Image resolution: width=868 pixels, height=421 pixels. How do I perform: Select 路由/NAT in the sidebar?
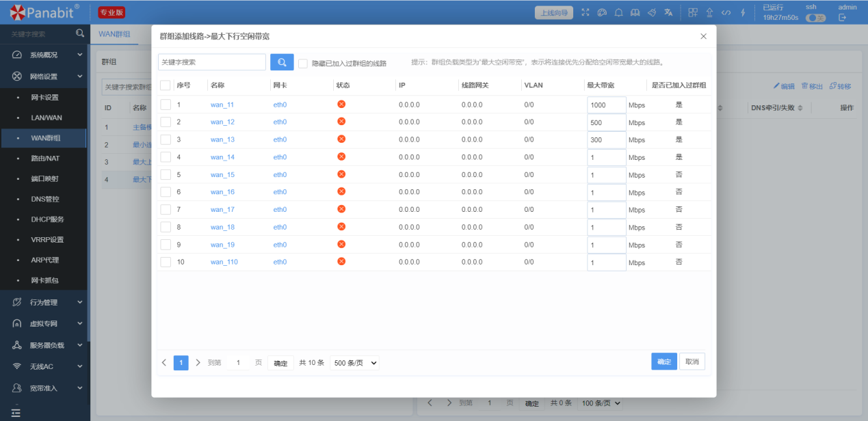(46, 158)
